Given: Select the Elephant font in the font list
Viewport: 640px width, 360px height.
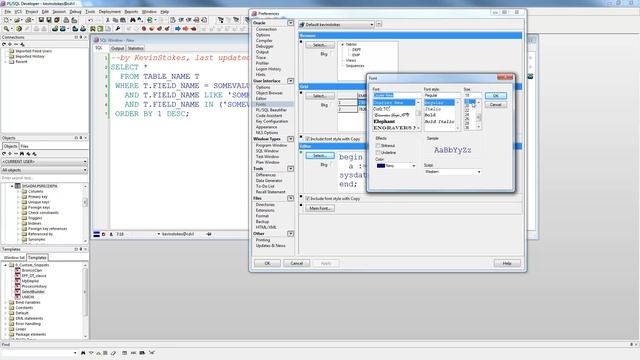Looking at the screenshot, I should pos(384,122).
